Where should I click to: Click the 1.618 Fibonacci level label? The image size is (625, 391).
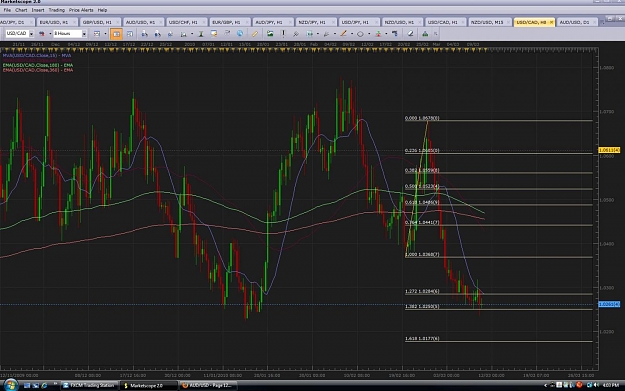click(422, 338)
